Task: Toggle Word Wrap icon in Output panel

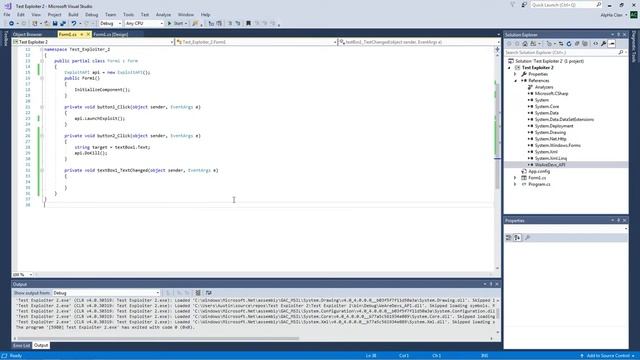Action: (209, 293)
